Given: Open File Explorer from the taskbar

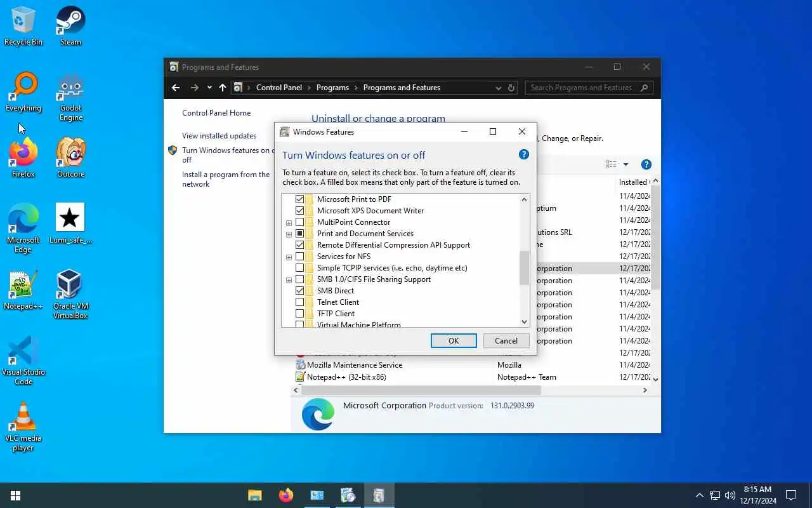Looking at the screenshot, I should click(x=254, y=495).
